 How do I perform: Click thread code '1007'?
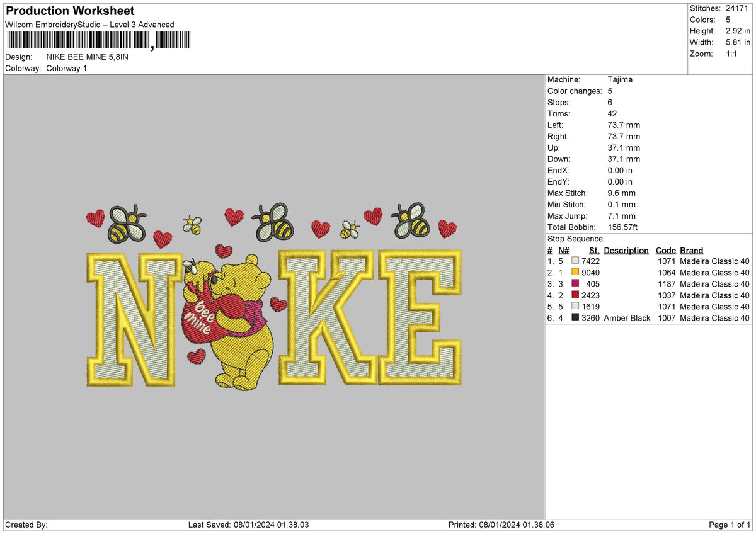(665, 318)
